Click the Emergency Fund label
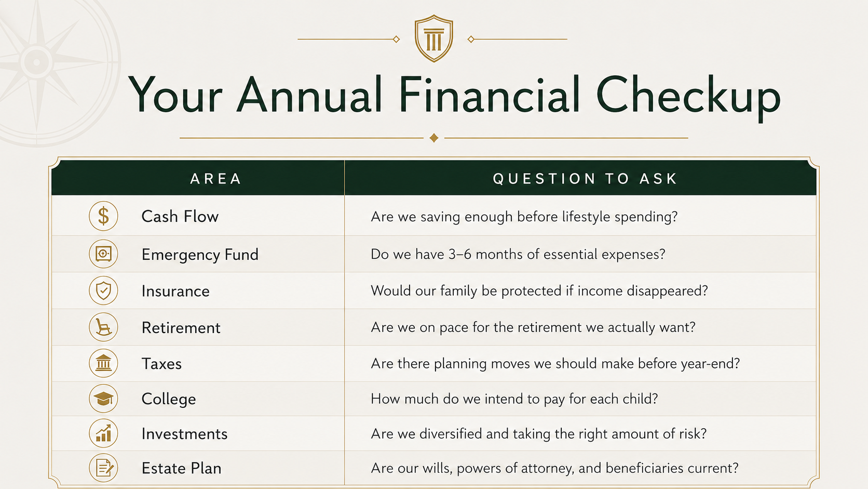This screenshot has width=868, height=489. click(200, 255)
